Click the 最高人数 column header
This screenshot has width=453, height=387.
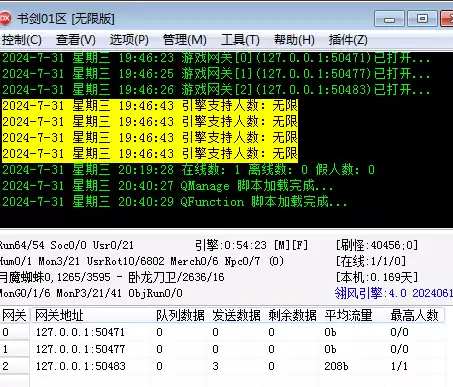(x=414, y=315)
